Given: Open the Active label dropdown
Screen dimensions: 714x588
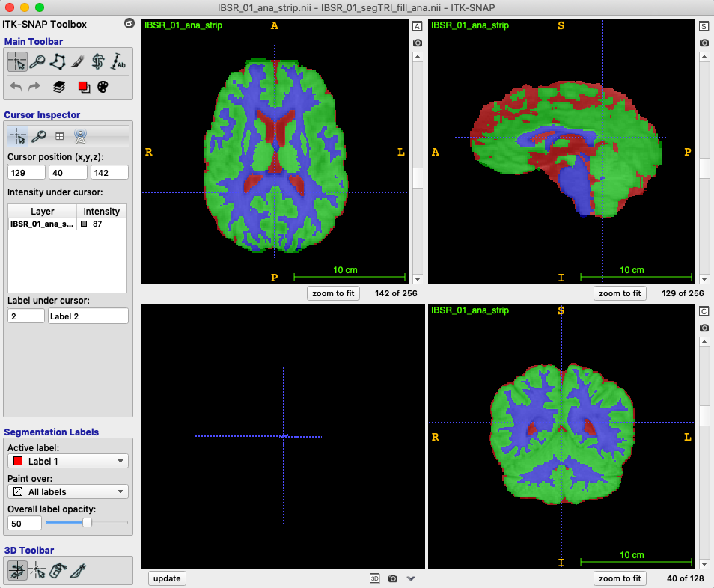Looking at the screenshot, I should point(68,462).
